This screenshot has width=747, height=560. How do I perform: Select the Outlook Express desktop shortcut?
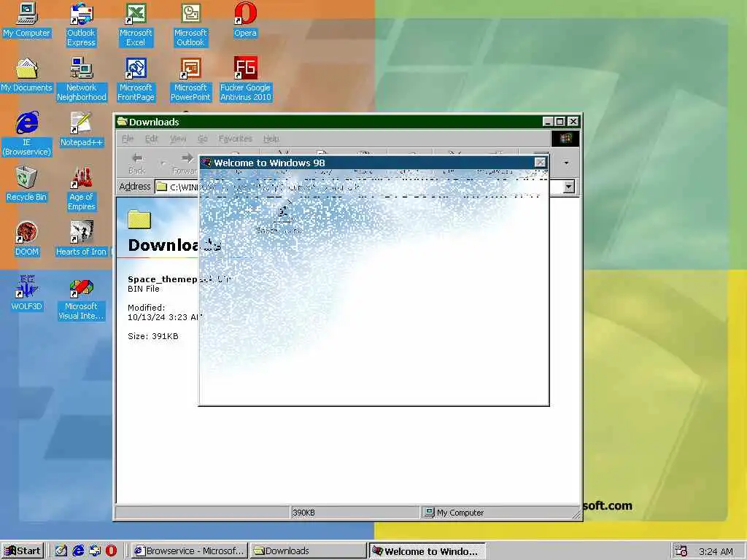[81, 25]
